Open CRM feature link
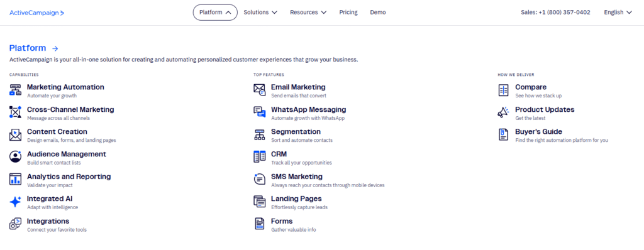644x250 pixels. (279, 154)
